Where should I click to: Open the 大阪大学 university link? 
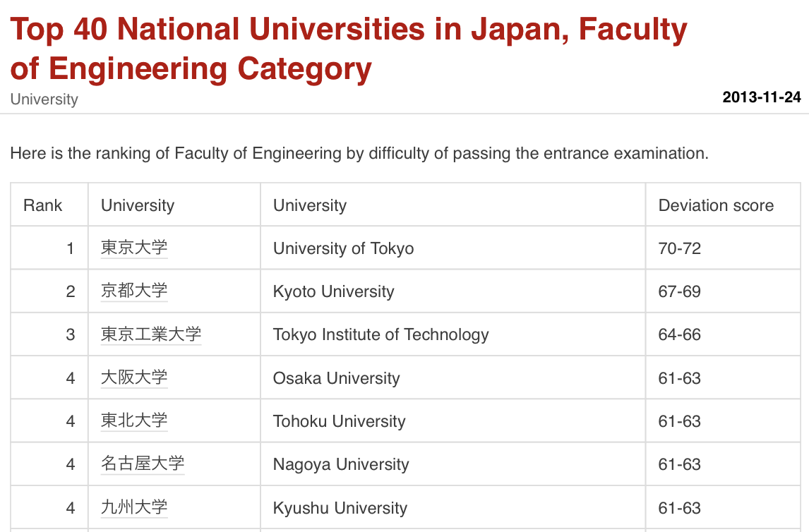(x=134, y=377)
